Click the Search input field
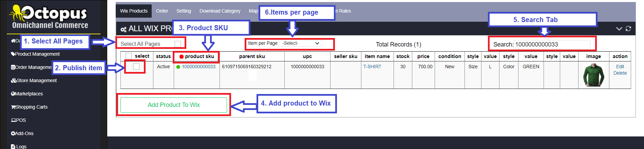644x149 pixels. [x=552, y=44]
